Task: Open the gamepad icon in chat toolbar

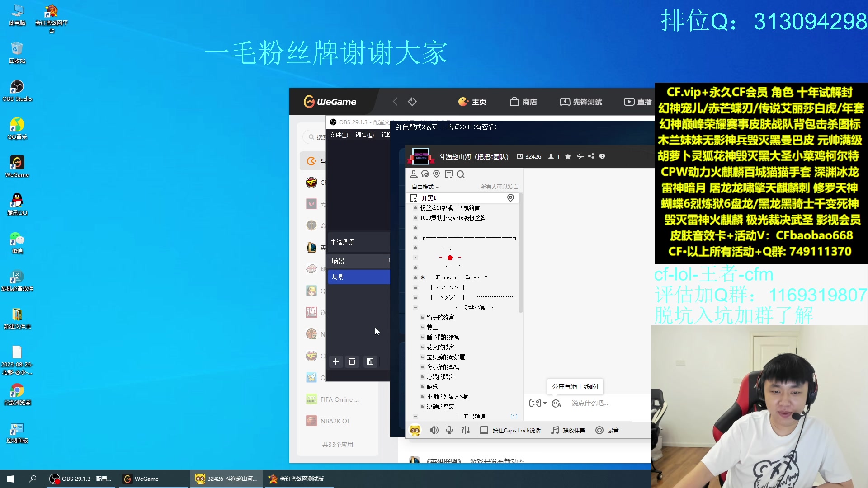Action: [535, 403]
